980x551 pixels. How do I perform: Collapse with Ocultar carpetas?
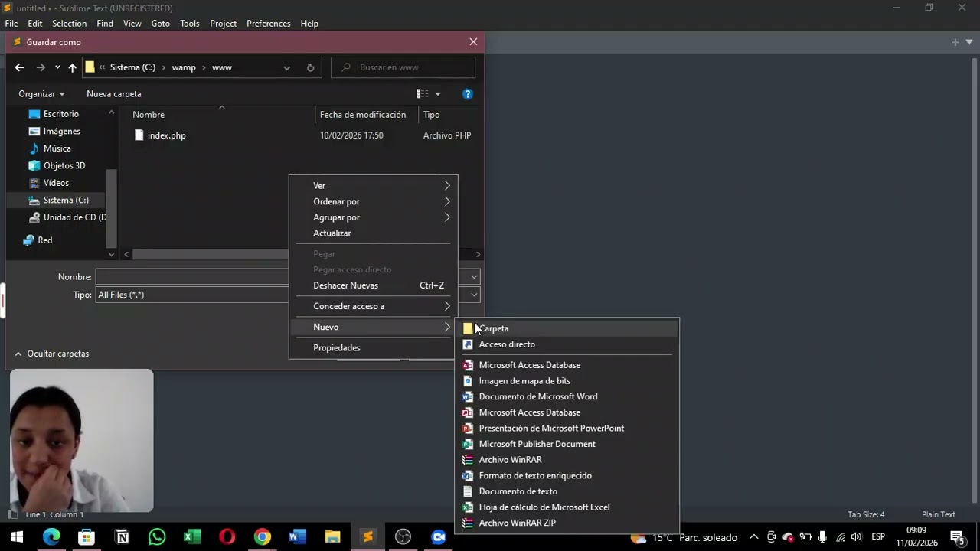pos(51,354)
